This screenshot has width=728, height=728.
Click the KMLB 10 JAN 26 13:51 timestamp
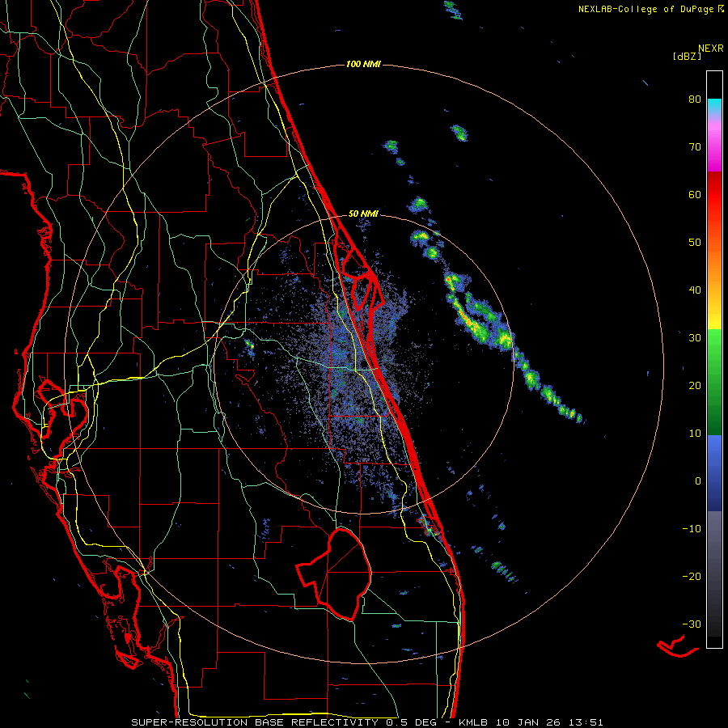tap(531, 722)
